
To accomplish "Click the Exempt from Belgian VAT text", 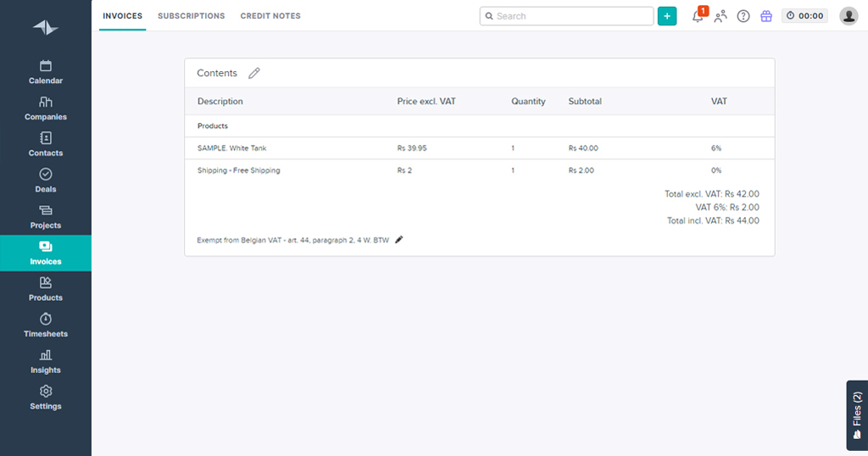I will point(292,240).
